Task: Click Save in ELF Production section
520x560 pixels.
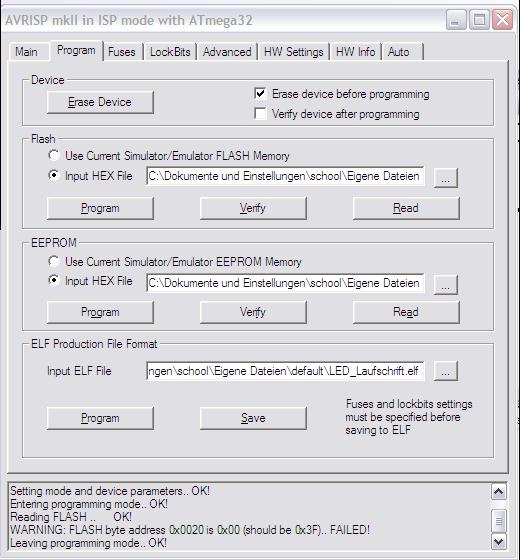Action: coord(253,418)
